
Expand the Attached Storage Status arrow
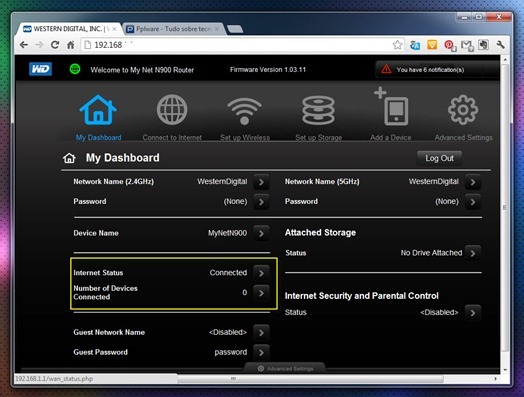click(x=473, y=253)
